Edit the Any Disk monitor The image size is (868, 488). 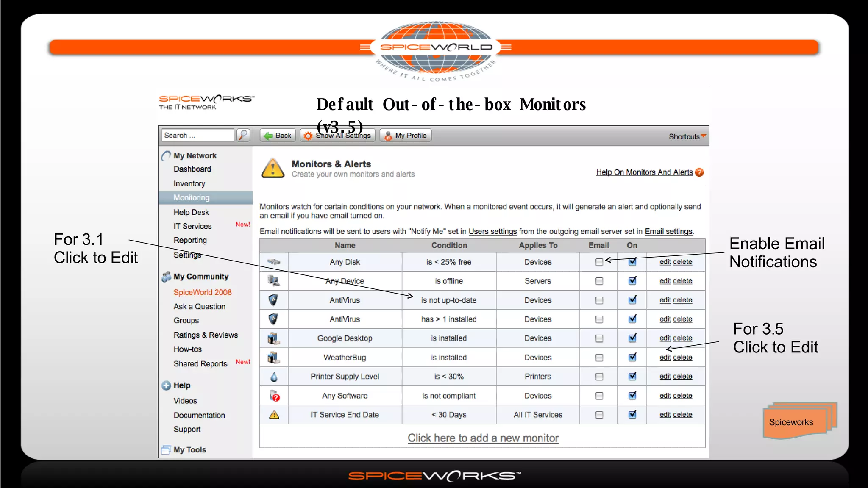(665, 262)
